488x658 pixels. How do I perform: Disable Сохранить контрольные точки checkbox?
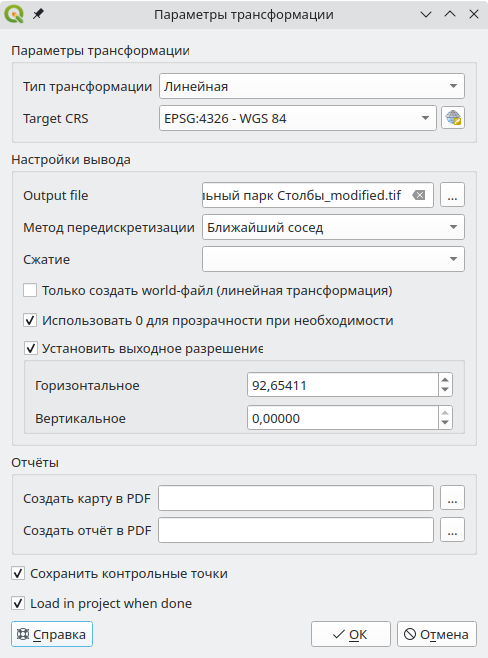tap(18, 573)
